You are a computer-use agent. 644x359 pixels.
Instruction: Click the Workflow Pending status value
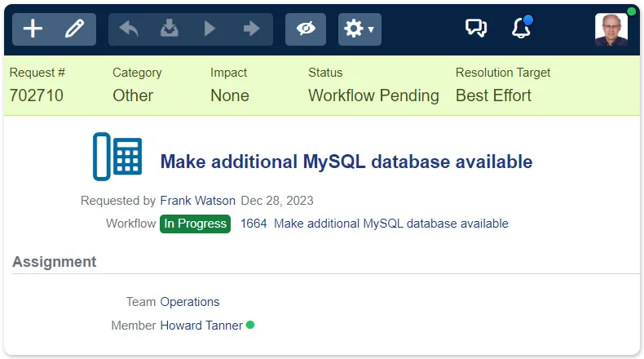373,95
